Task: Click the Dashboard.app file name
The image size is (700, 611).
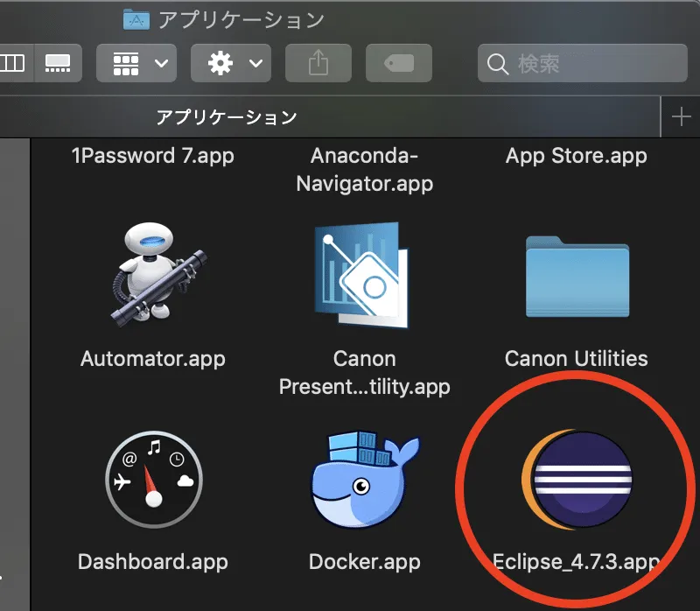Action: pyautogui.click(x=152, y=561)
